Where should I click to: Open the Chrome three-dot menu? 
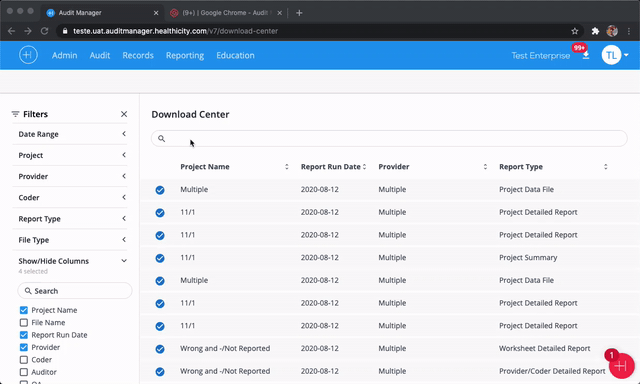click(x=629, y=31)
